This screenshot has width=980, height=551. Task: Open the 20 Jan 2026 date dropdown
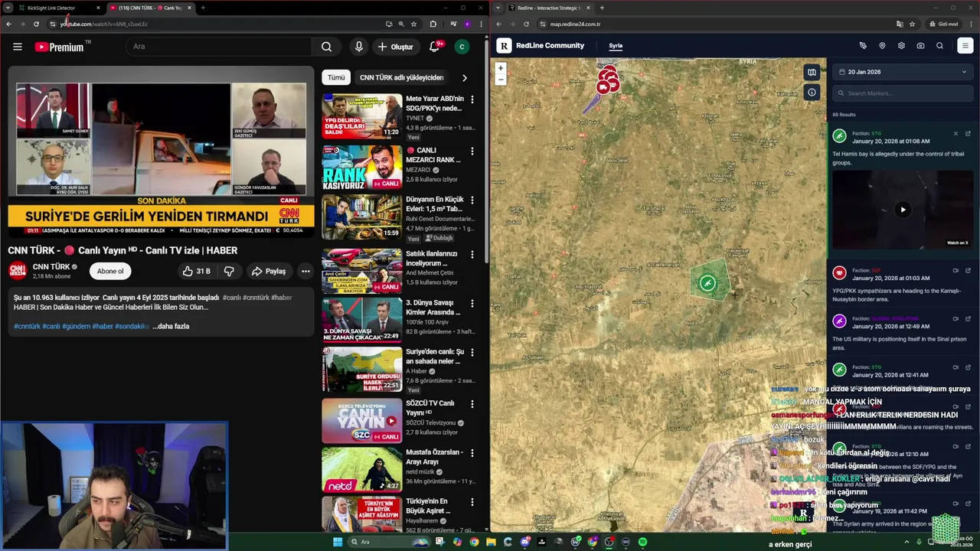click(x=903, y=72)
